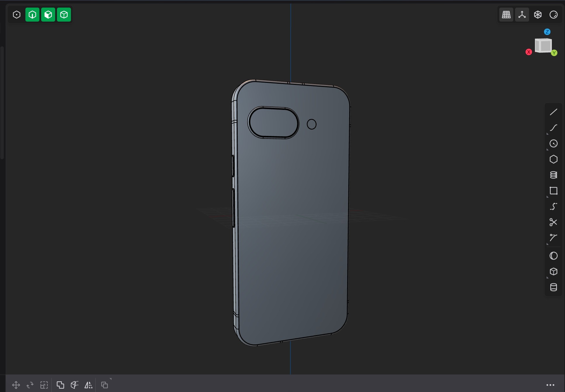Select the Curve spline tool
The width and height of the screenshot is (565, 392).
coord(553,128)
